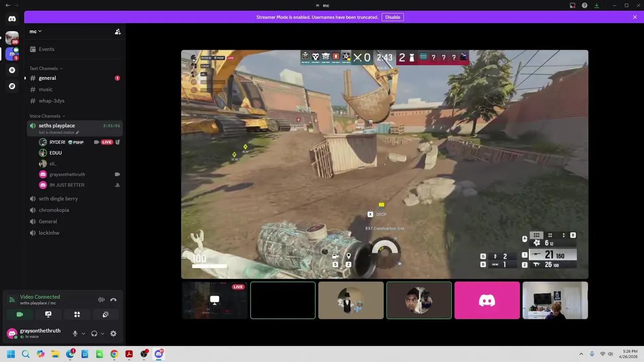This screenshot has height=362, width=644.
Task: Select user RYDER! in voice list
Action: pos(57,142)
